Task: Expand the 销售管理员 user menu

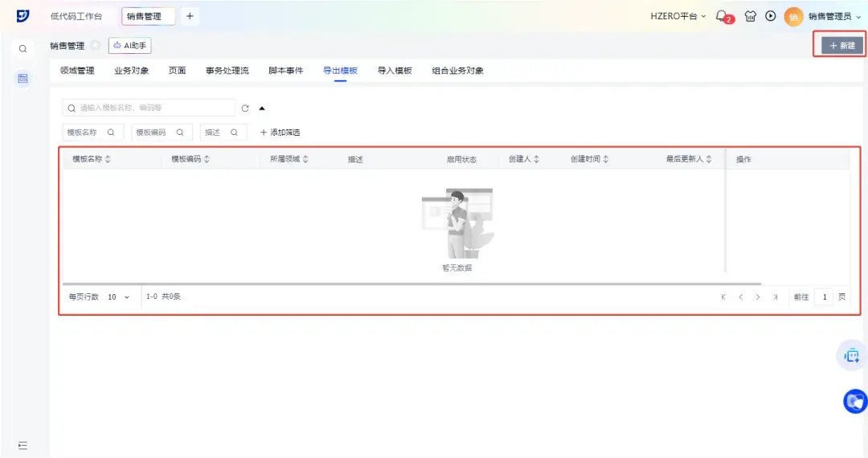Action: point(835,17)
